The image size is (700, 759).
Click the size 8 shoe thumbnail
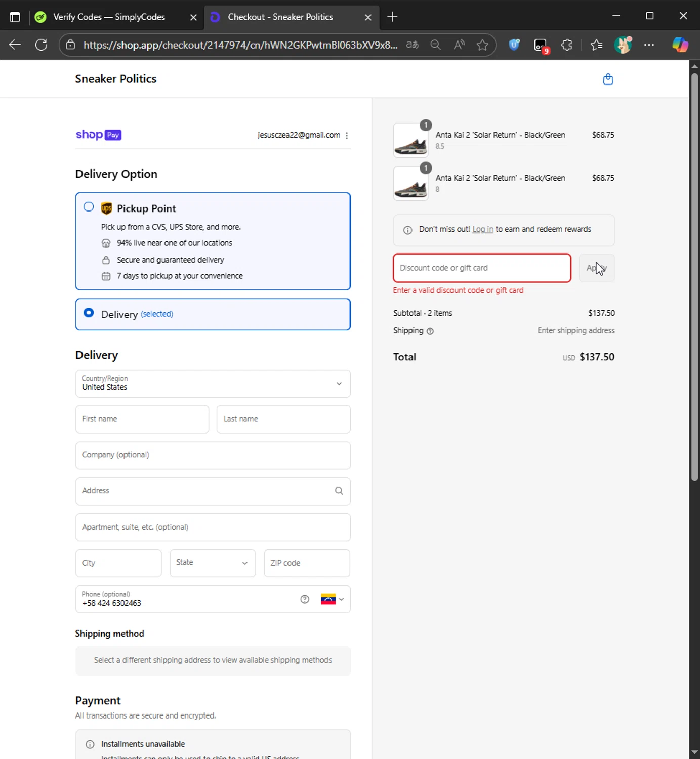(x=410, y=183)
